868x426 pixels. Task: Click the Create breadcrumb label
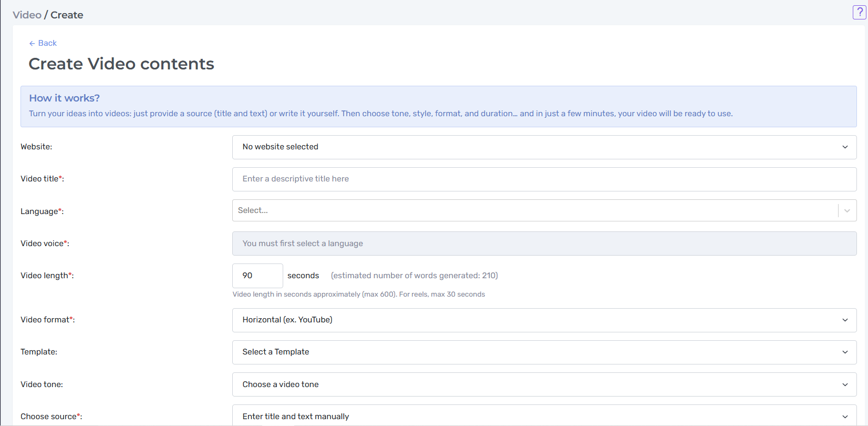(67, 15)
